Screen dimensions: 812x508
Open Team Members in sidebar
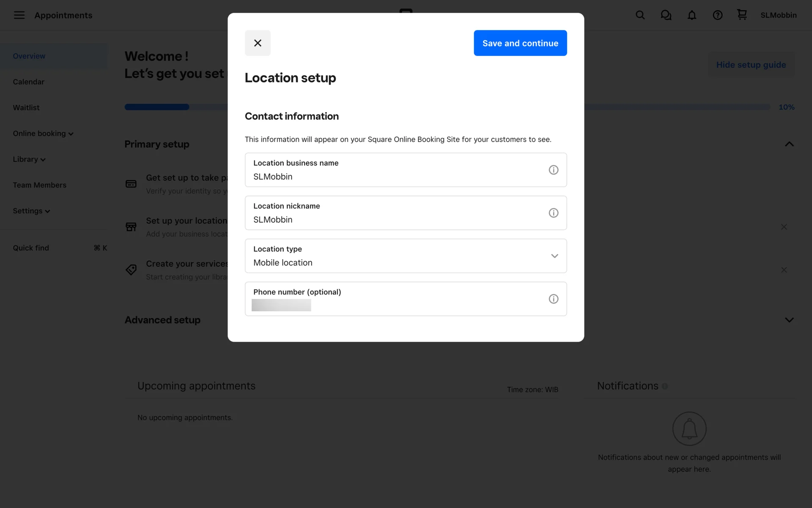39,185
